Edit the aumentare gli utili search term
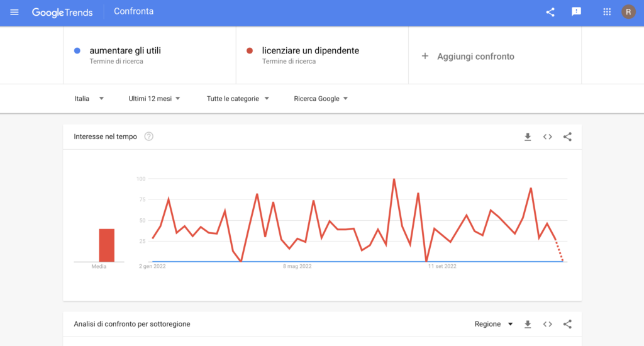644x346 pixels. click(x=125, y=51)
